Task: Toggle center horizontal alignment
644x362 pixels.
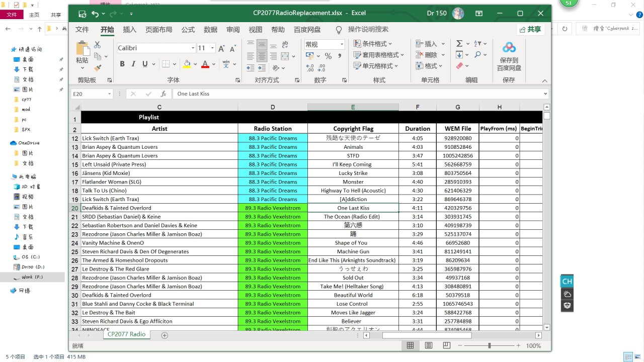Action: pyautogui.click(x=261, y=56)
